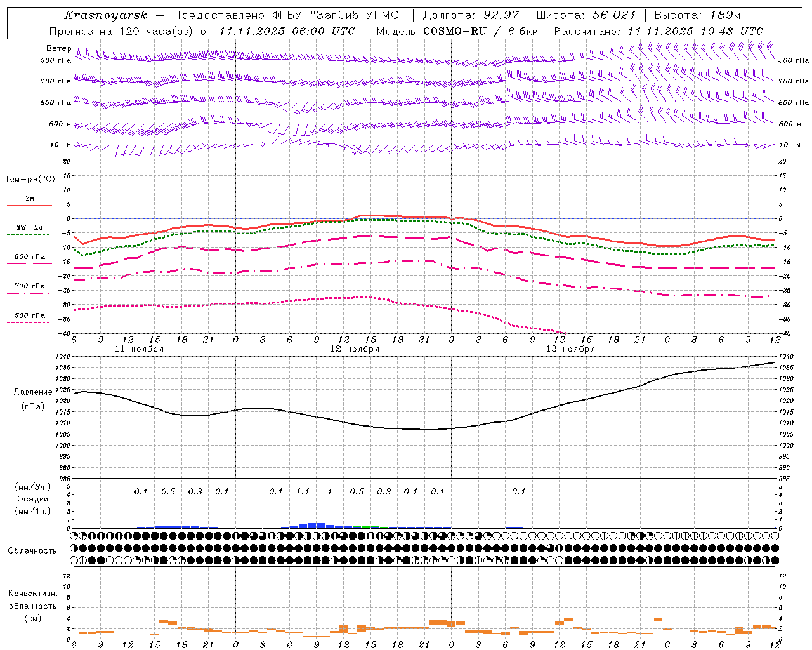
Task: Click the 'Модель COSMO-RU / 6.6км' text
Action: pos(457,31)
